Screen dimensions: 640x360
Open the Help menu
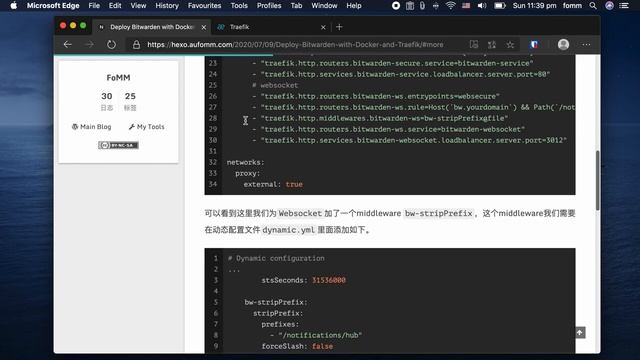coord(353,6)
